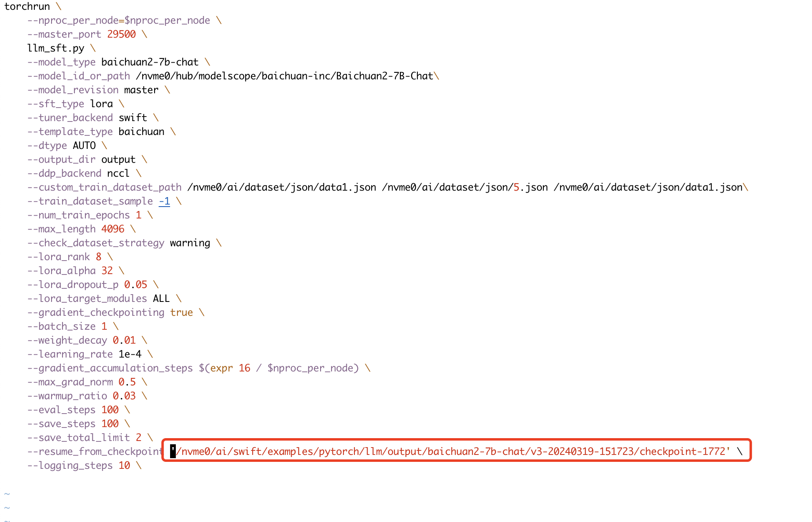Click the '--output_dir' flag
This screenshot has height=522, width=812.
61,160
